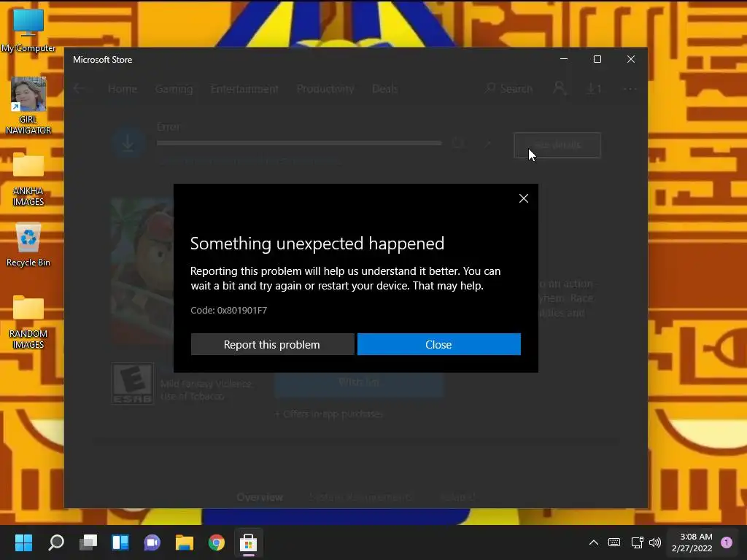747x560 pixels.
Task: Click Report this problem button
Action: point(272,344)
